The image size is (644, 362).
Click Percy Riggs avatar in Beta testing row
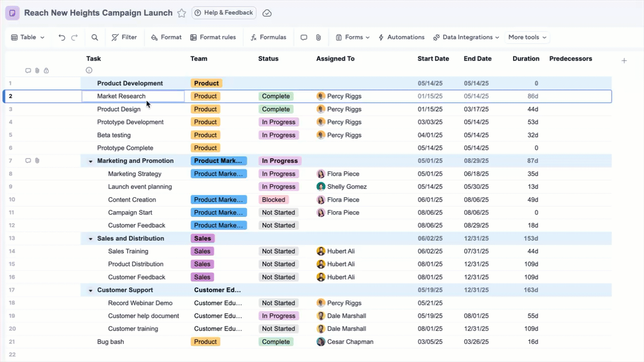point(321,135)
